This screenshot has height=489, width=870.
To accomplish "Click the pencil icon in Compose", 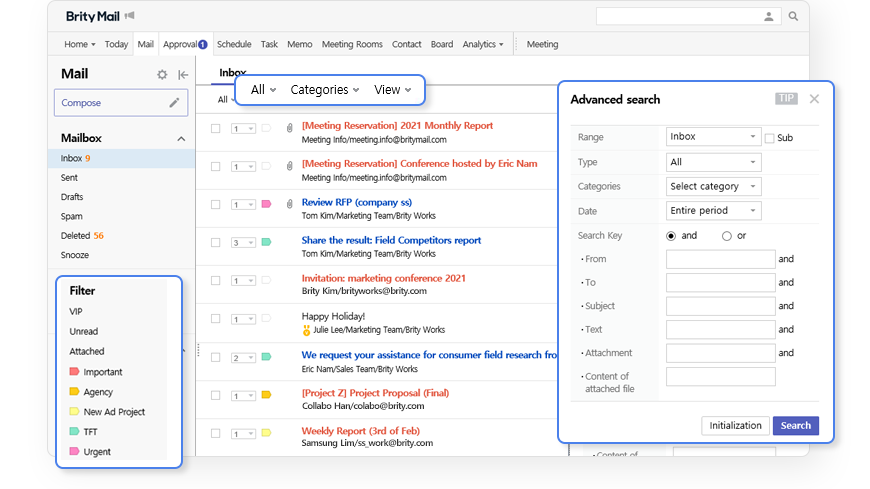I will (x=174, y=103).
